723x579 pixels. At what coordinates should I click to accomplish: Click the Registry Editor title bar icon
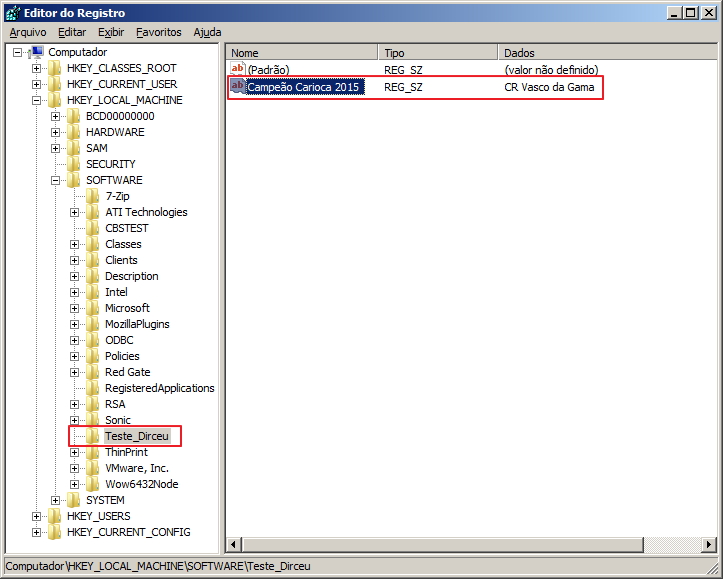click(13, 12)
